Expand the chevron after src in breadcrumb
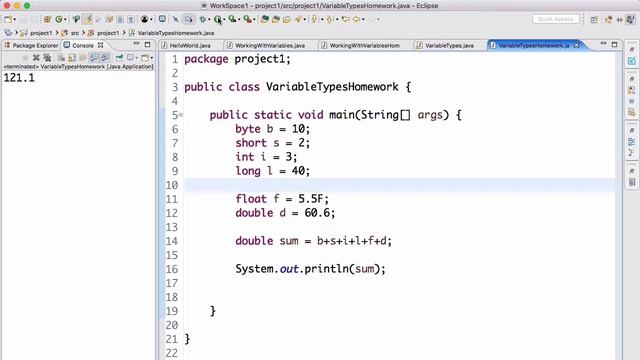Viewport: 640px width, 360px height. click(83, 32)
